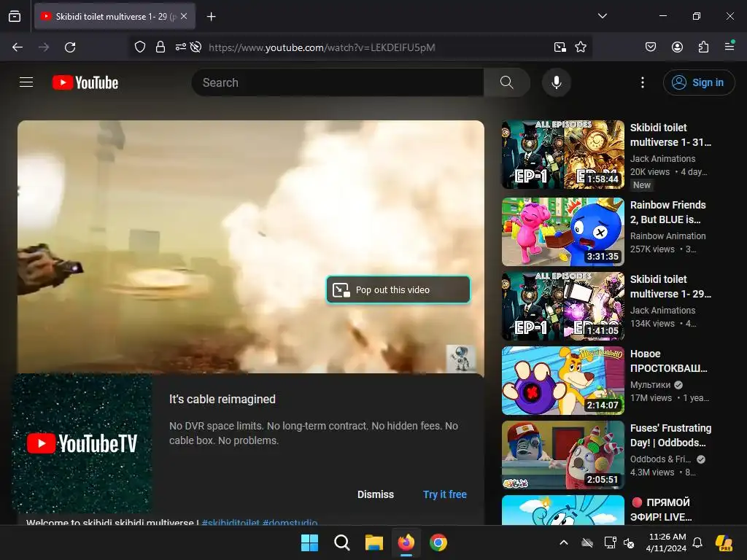Viewport: 747px width, 560px height.
Task: Click Fuses' Frustrating Day title text
Action: [x=670, y=435]
